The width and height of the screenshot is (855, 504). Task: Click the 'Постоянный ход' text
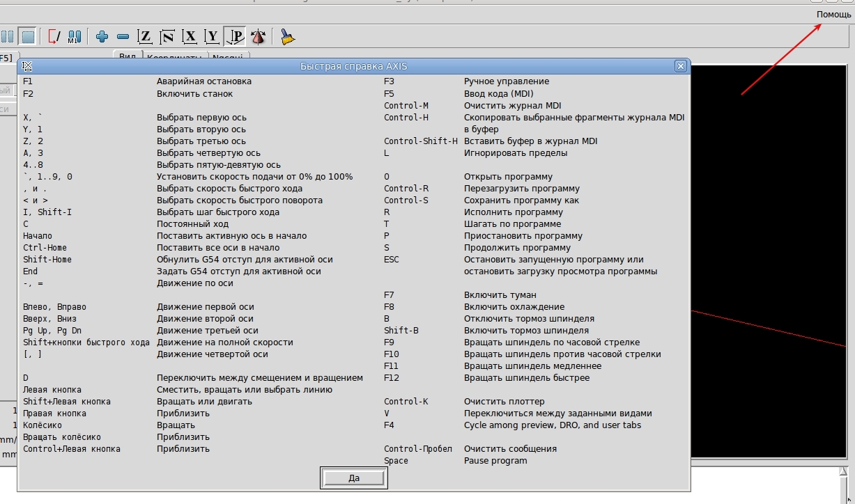click(192, 224)
